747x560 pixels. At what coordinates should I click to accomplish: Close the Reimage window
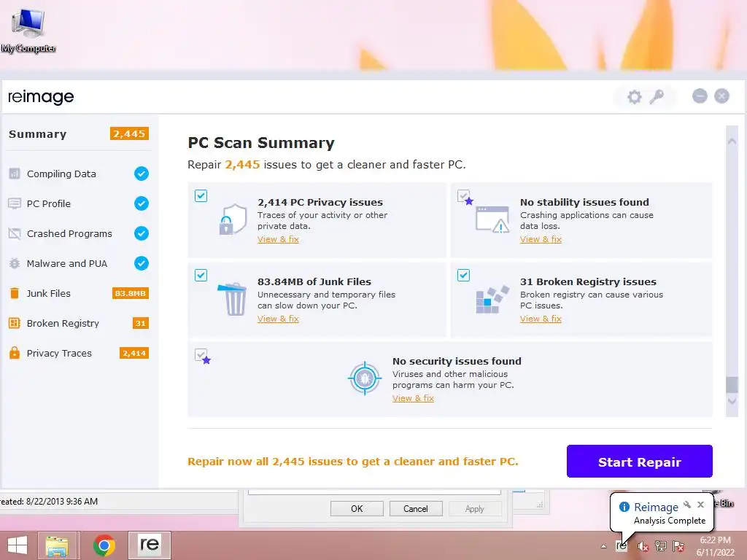(721, 96)
